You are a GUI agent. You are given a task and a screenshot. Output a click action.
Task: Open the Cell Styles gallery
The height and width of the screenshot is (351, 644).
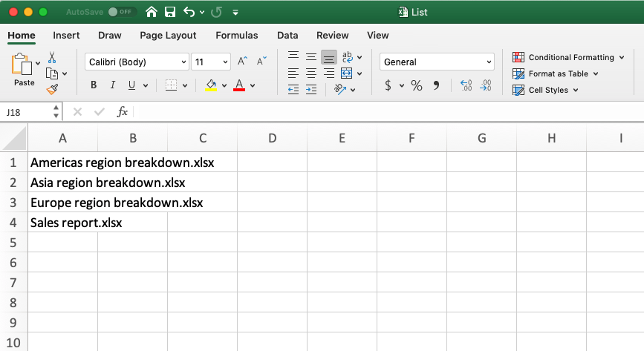pos(547,90)
